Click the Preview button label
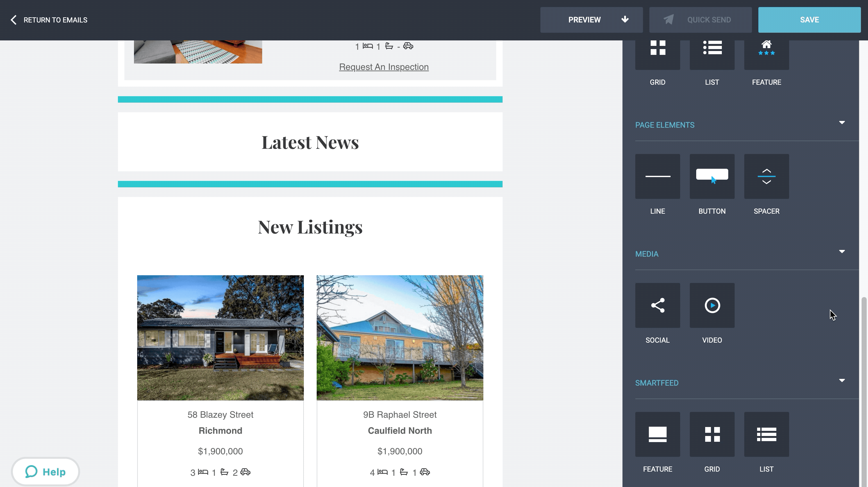Screen dimensions: 868x487 [584, 20]
